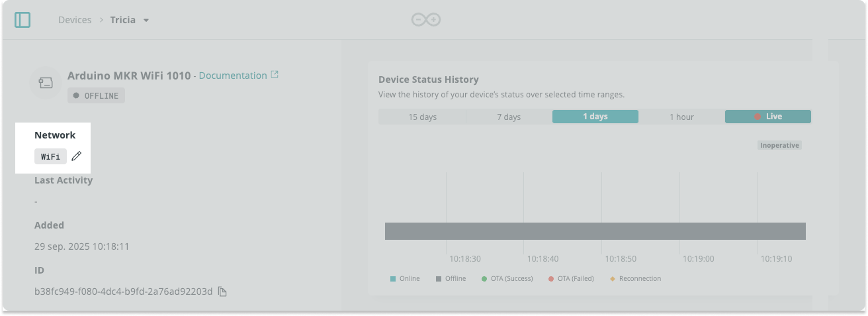Click the pencil icon to edit Network

click(77, 156)
